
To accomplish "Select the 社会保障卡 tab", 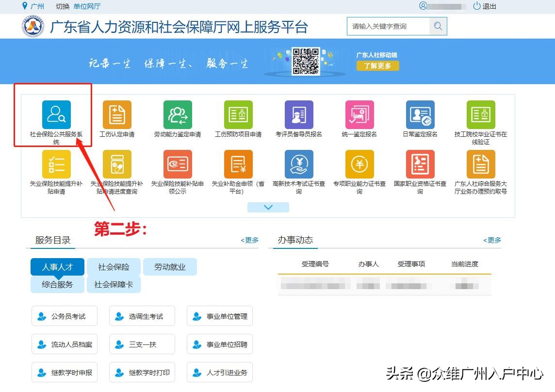I will click(114, 284).
